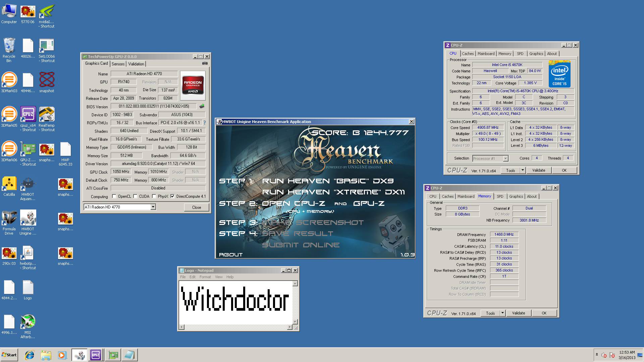Open the Notepad Format menu
The width and height of the screenshot is (644, 362).
(x=205, y=277)
